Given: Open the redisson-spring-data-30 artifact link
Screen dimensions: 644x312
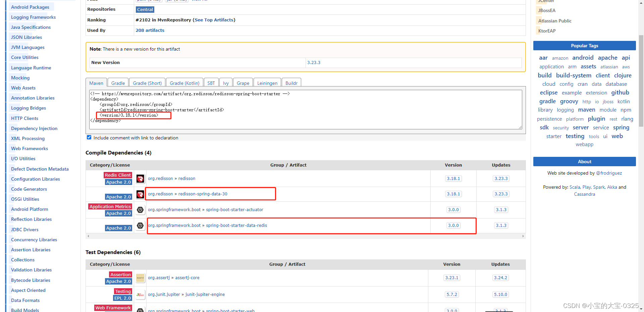Looking at the screenshot, I should tap(203, 194).
